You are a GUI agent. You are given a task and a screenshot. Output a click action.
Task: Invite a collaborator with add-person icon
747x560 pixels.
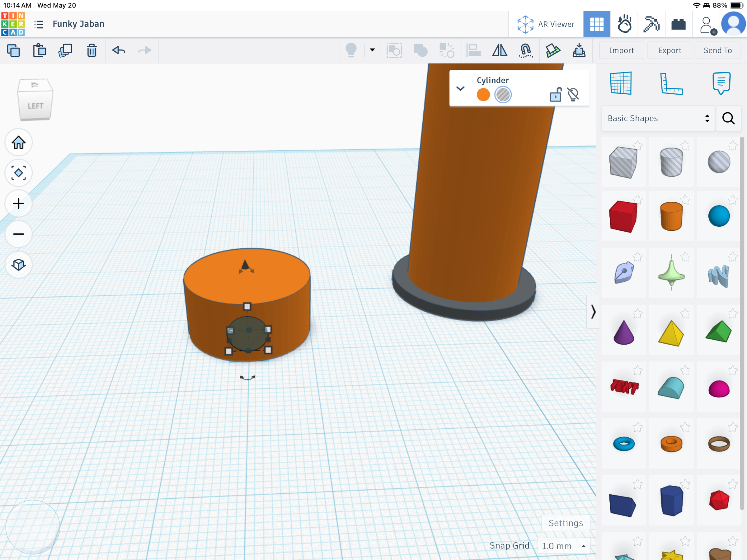708,26
